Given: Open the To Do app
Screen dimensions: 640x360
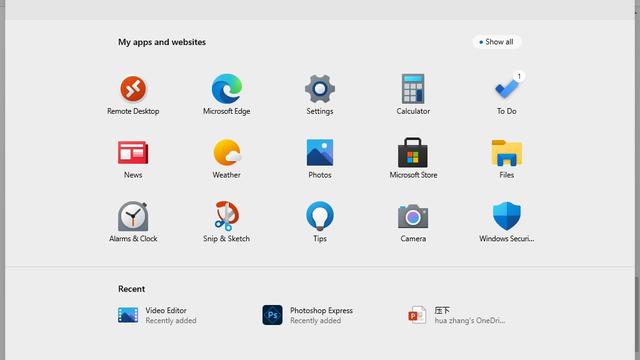Looking at the screenshot, I should coord(507,95).
